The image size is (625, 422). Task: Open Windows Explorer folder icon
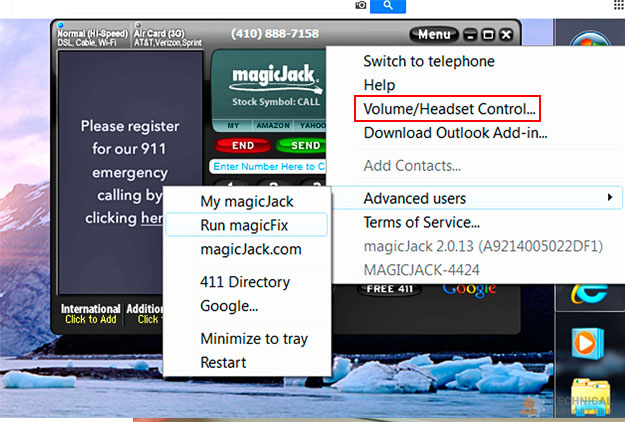click(590, 397)
